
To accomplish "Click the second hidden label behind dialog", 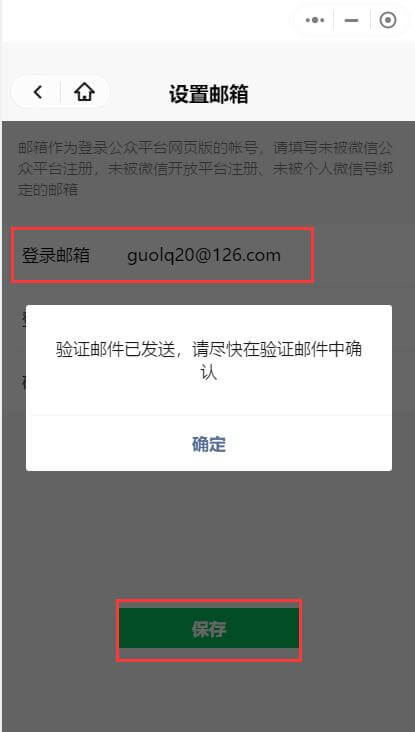I will click(23, 383).
